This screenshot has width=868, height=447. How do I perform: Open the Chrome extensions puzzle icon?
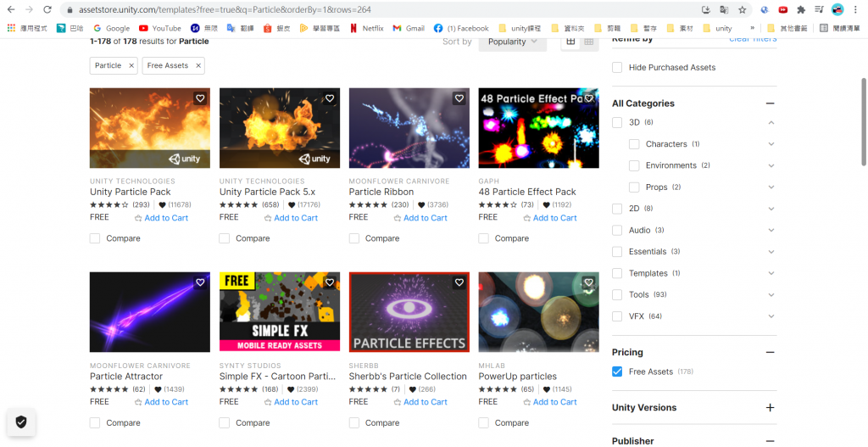(x=800, y=9)
